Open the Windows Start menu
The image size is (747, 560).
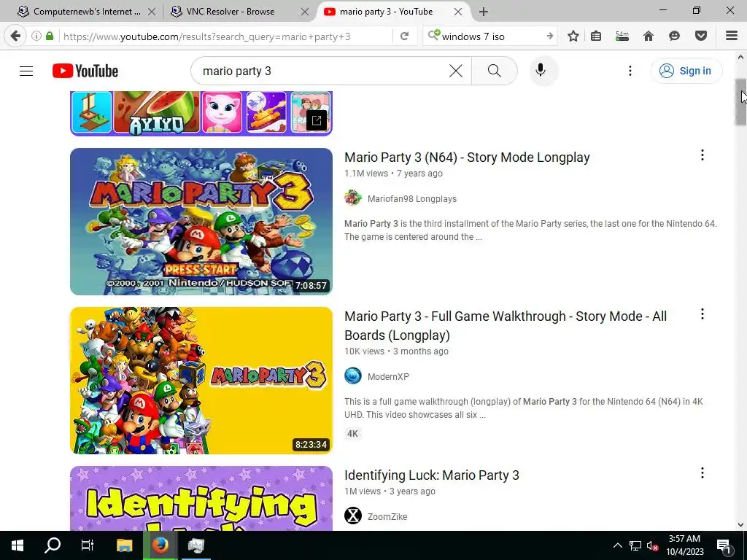18,545
